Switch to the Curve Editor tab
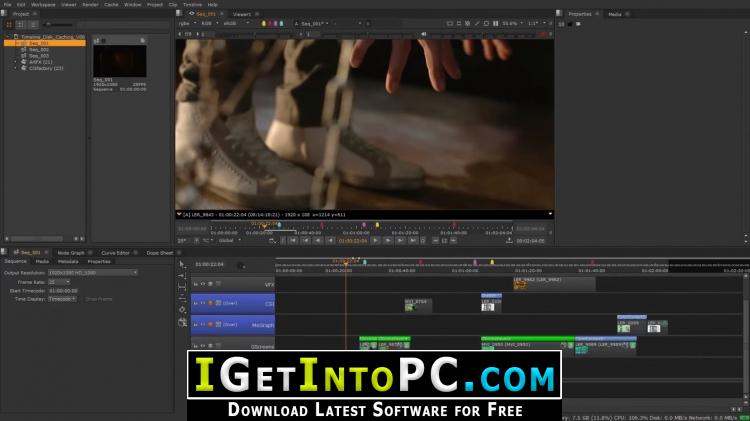The width and height of the screenshot is (750, 421). 115,253
